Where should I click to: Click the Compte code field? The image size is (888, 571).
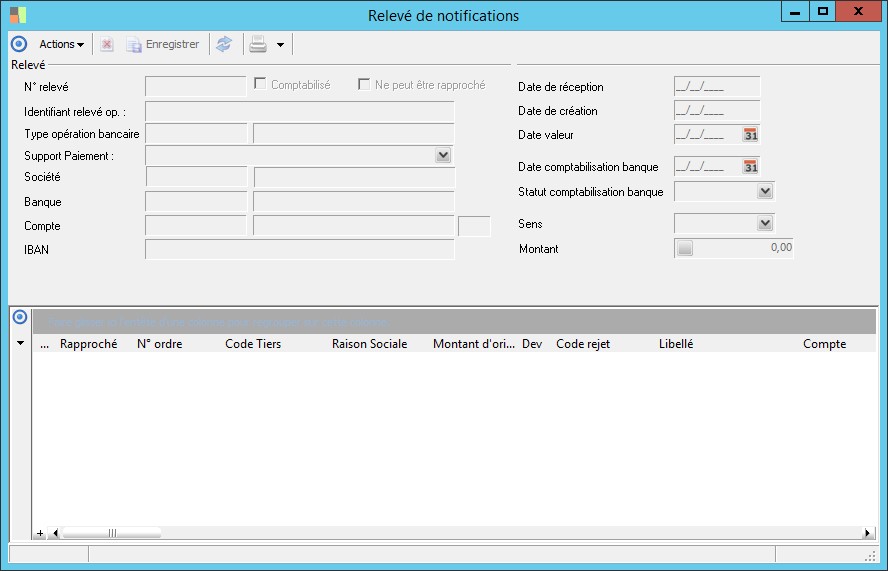[x=196, y=225]
